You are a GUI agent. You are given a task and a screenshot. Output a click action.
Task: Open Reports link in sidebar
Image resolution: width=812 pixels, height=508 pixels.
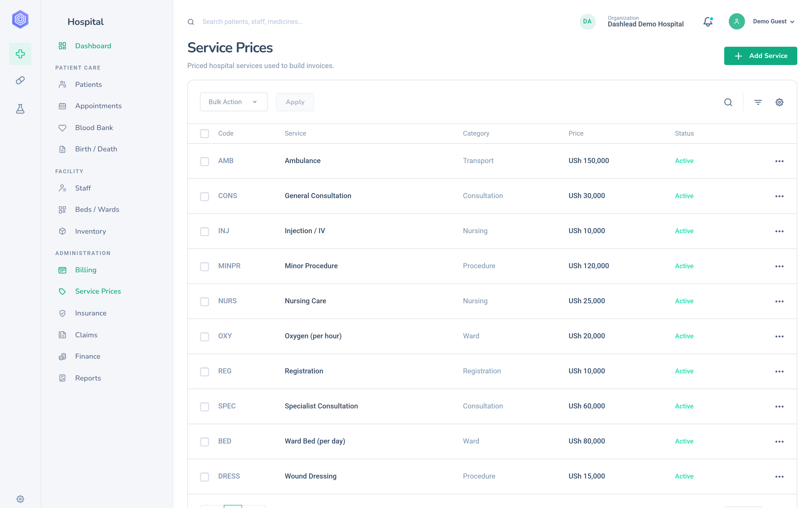tap(88, 378)
